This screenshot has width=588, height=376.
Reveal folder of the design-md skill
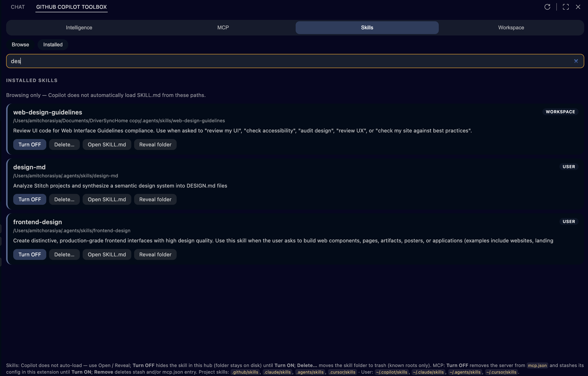pyautogui.click(x=155, y=199)
